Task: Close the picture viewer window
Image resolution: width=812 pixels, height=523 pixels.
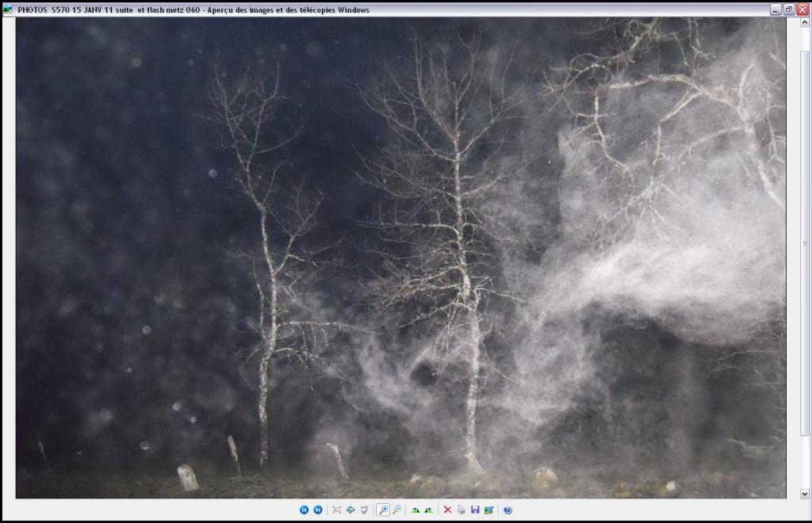Action: pos(802,10)
